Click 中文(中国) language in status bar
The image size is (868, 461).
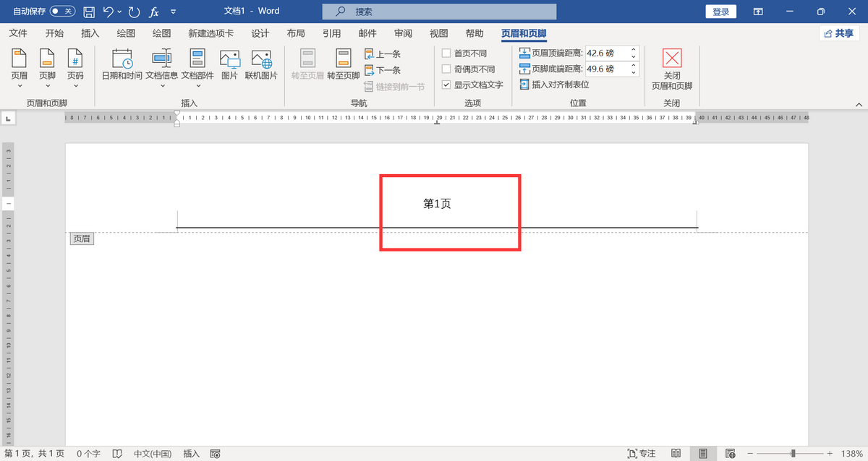pos(153,454)
